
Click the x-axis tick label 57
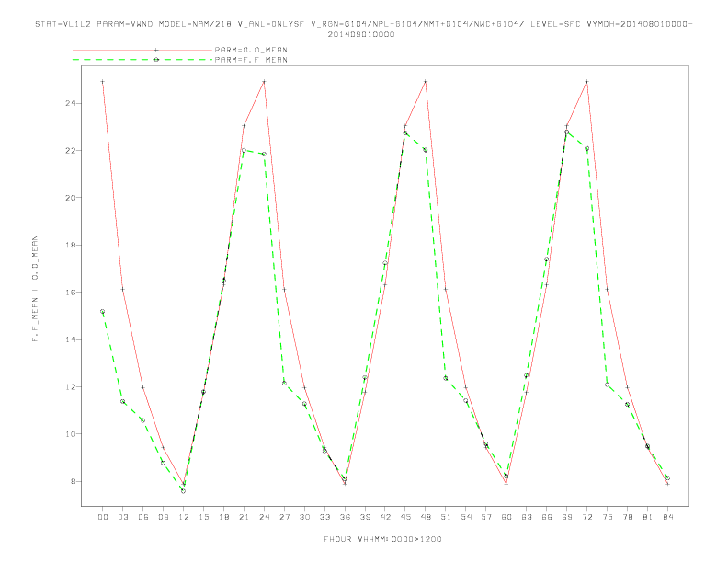coord(486,517)
